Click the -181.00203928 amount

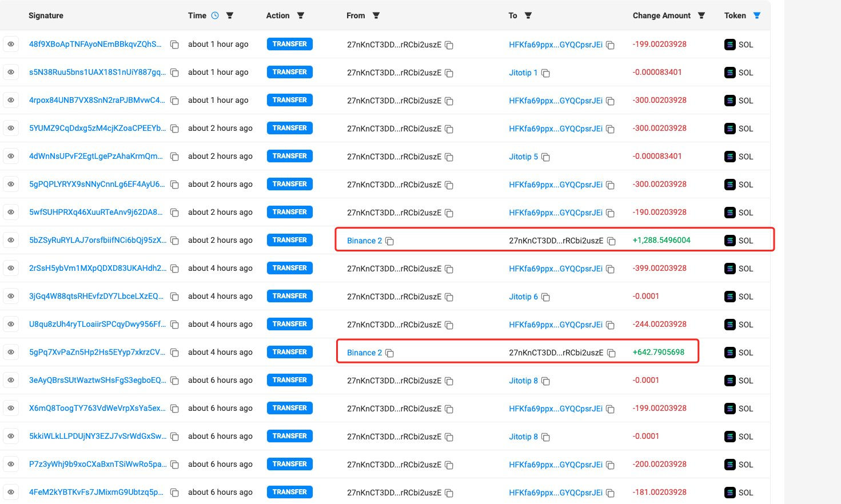pyautogui.click(x=660, y=492)
